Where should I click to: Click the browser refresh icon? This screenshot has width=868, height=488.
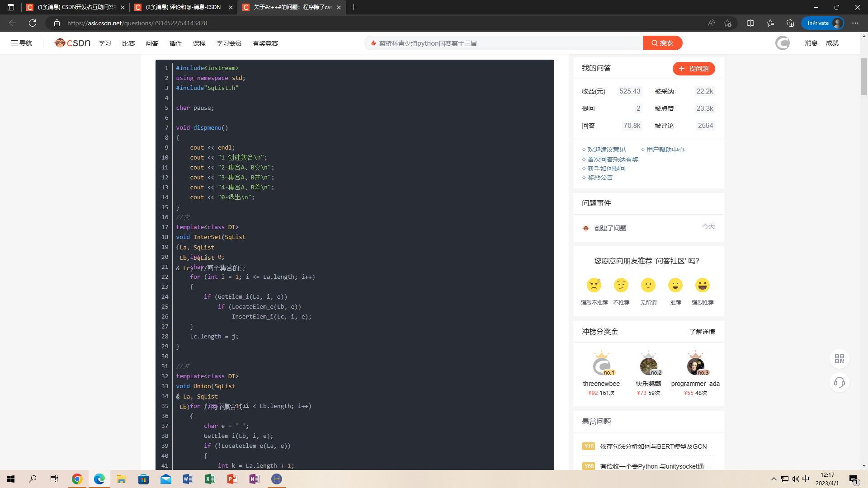(33, 23)
